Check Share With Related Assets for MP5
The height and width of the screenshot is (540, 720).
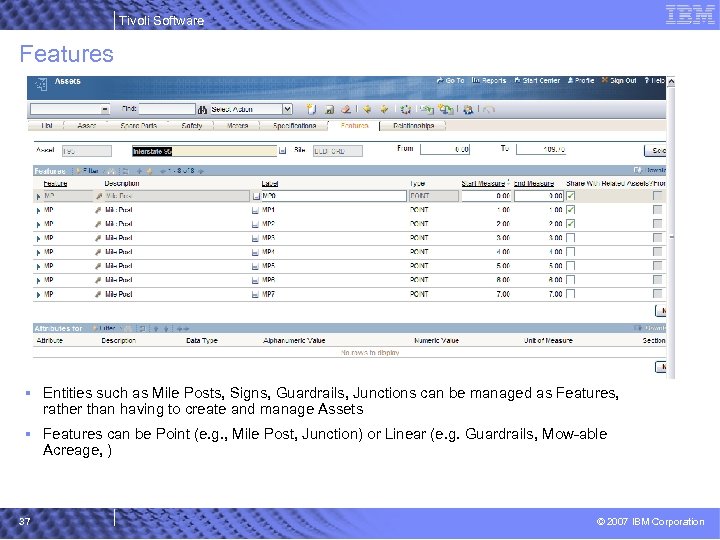[570, 266]
